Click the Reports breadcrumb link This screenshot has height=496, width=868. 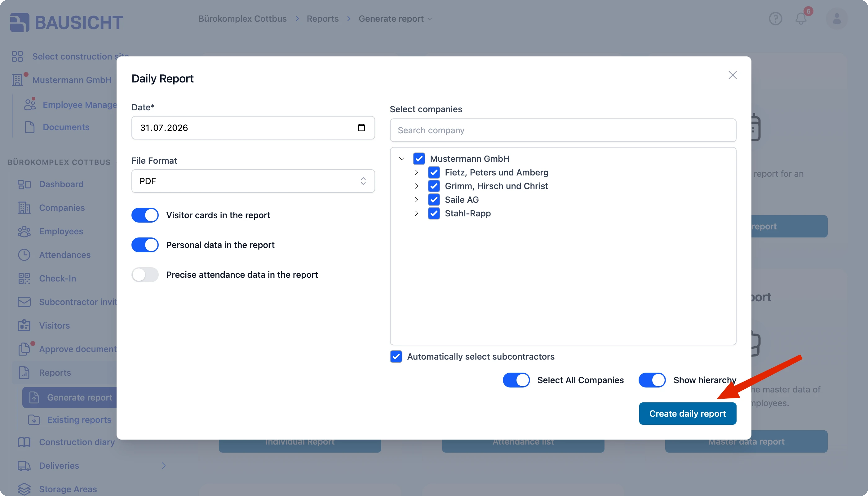323,19
